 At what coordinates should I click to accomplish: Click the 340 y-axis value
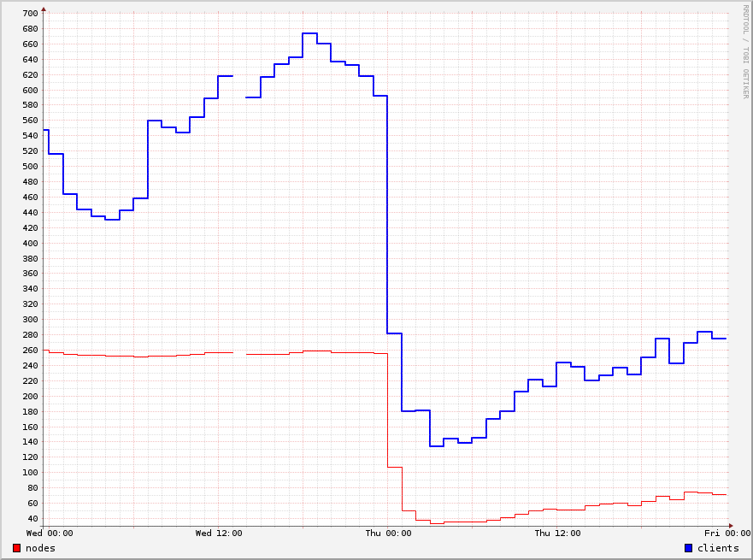pos(30,289)
